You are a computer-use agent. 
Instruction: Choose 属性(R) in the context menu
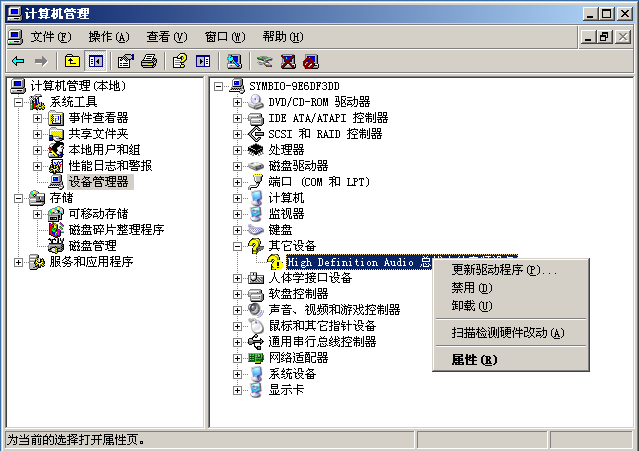[x=474, y=359]
